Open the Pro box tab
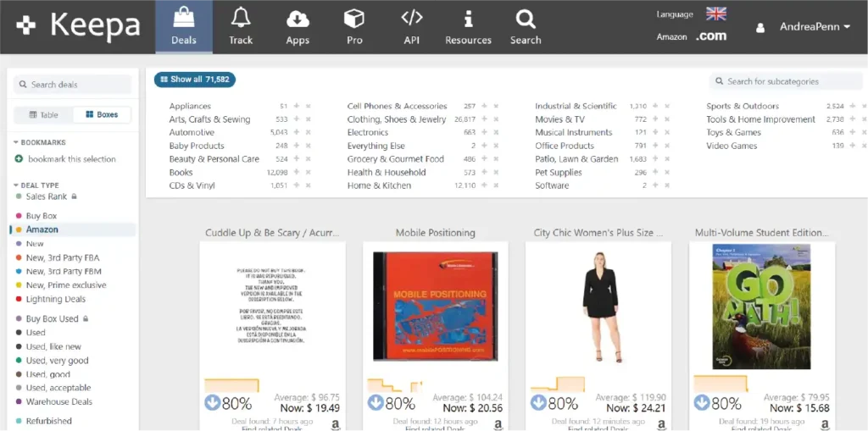This screenshot has width=868, height=431. click(354, 26)
